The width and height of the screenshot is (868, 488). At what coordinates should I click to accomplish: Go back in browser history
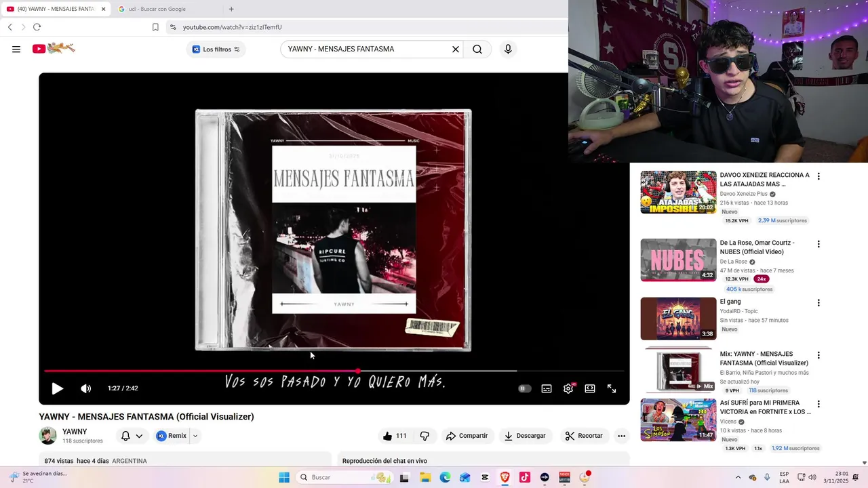coord(9,27)
